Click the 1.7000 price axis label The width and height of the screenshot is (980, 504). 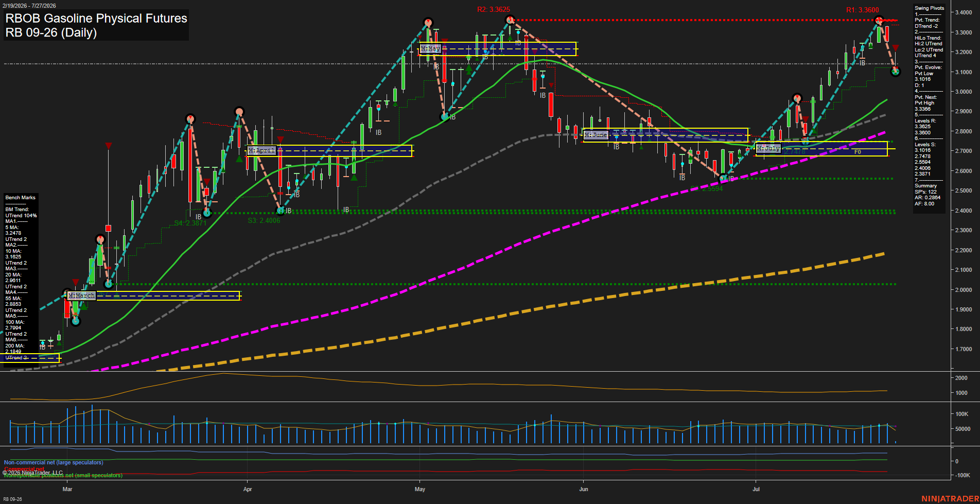pos(964,349)
